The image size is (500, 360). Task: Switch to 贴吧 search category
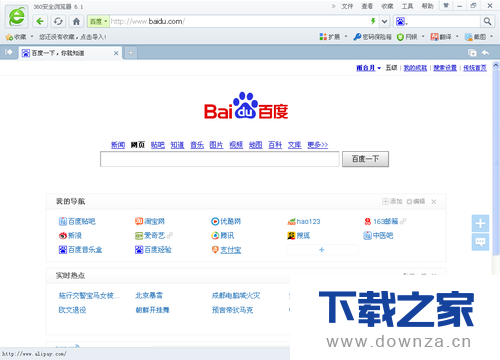pyautogui.click(x=158, y=145)
